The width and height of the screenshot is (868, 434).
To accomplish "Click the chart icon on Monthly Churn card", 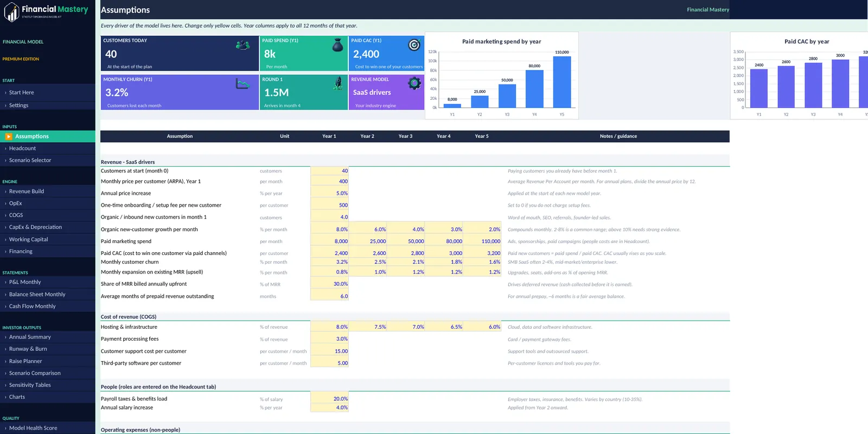I will click(x=242, y=84).
